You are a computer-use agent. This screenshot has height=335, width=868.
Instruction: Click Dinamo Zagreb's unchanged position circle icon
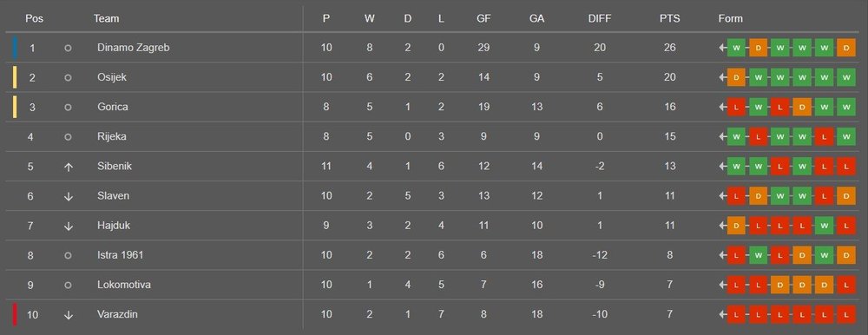(x=68, y=49)
